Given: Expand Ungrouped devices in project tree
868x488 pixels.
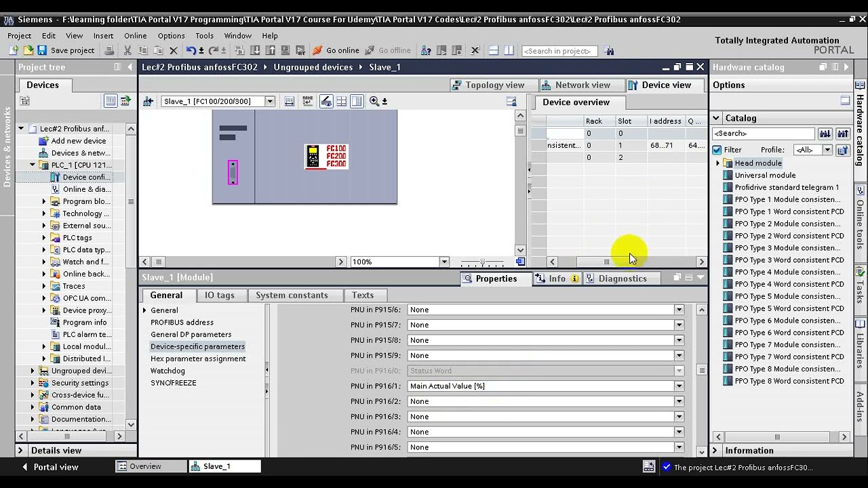Looking at the screenshot, I should pos(33,371).
